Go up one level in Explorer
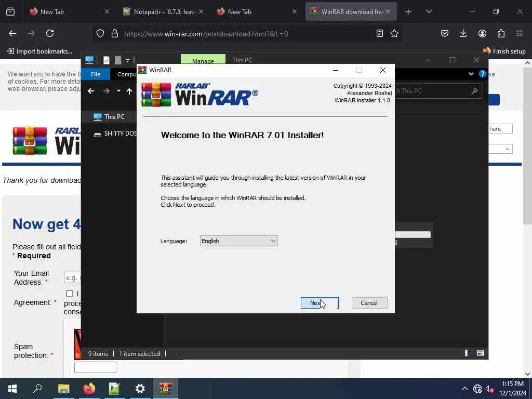The width and height of the screenshot is (532, 399). click(129, 91)
